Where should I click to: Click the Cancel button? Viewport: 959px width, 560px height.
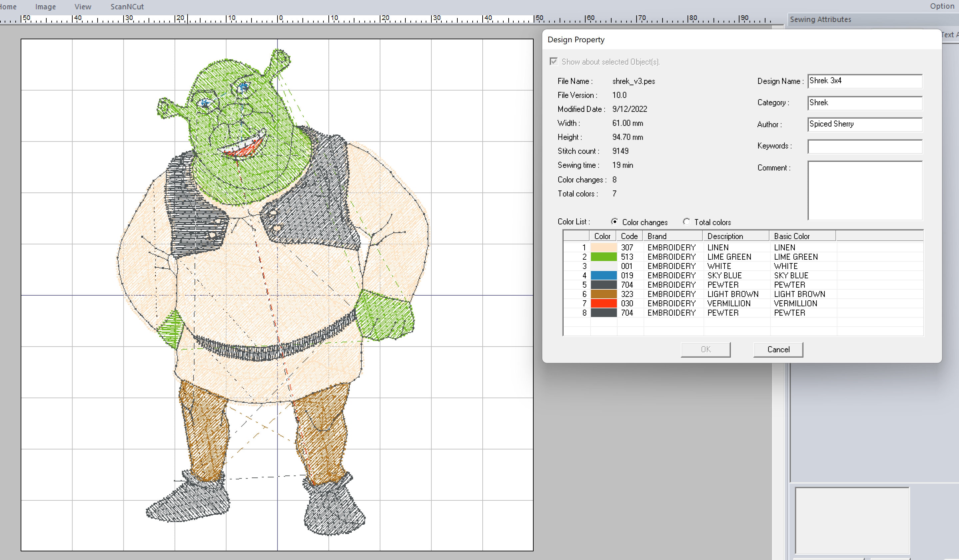tap(778, 349)
